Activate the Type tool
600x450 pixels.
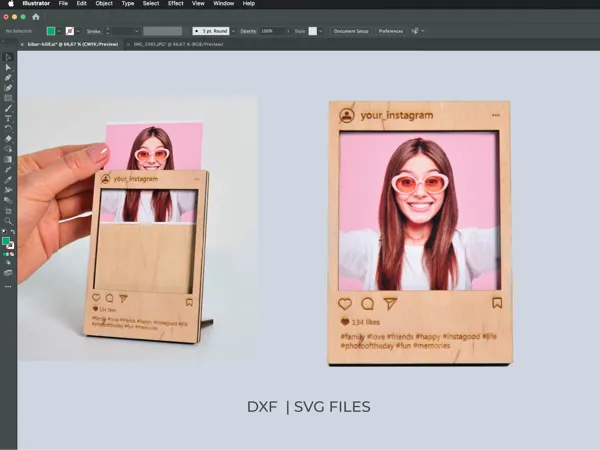(x=8, y=119)
